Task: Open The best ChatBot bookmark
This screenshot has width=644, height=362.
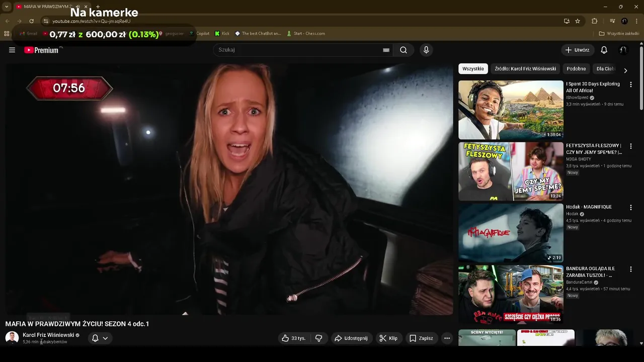Action: pos(258,34)
